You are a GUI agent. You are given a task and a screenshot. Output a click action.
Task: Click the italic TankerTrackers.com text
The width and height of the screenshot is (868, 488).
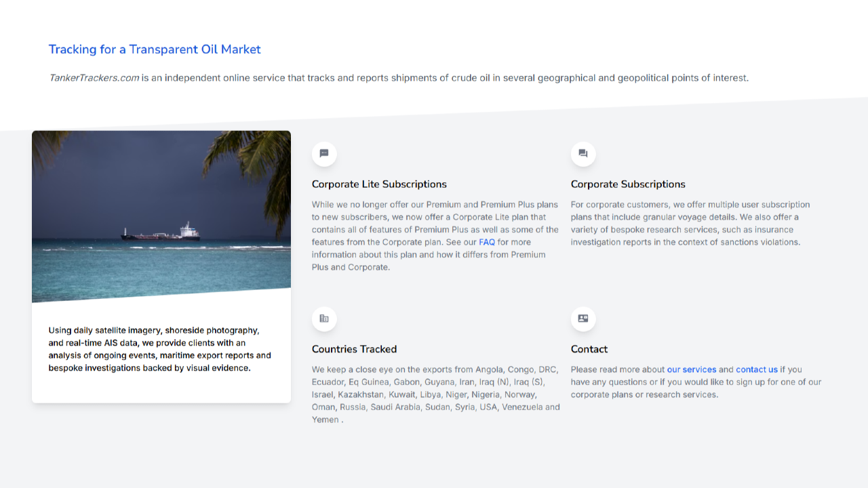94,78
